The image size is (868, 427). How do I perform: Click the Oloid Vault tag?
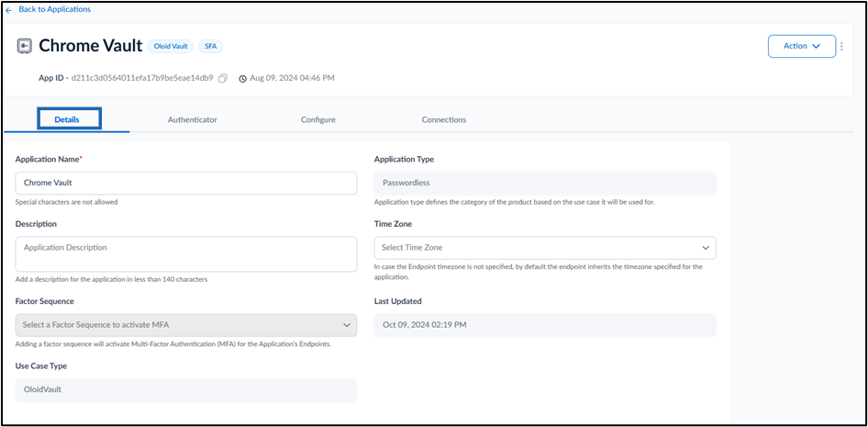click(171, 47)
